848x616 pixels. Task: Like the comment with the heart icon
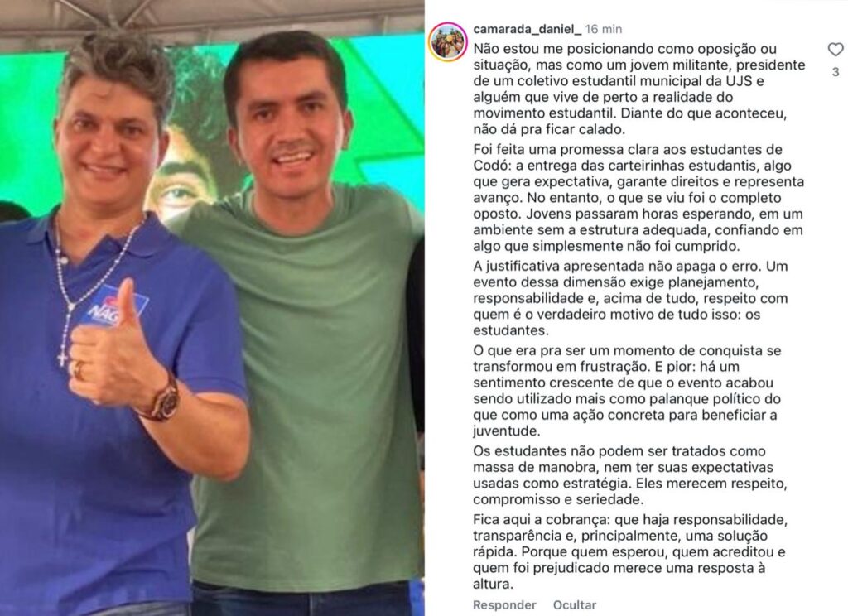point(836,49)
